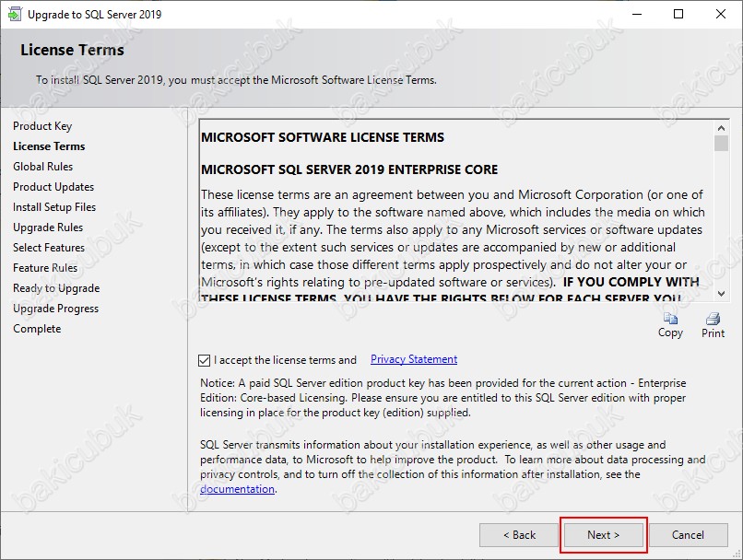Click the license text scrollbar thumb
This screenshot has width=743, height=560.
(x=721, y=144)
